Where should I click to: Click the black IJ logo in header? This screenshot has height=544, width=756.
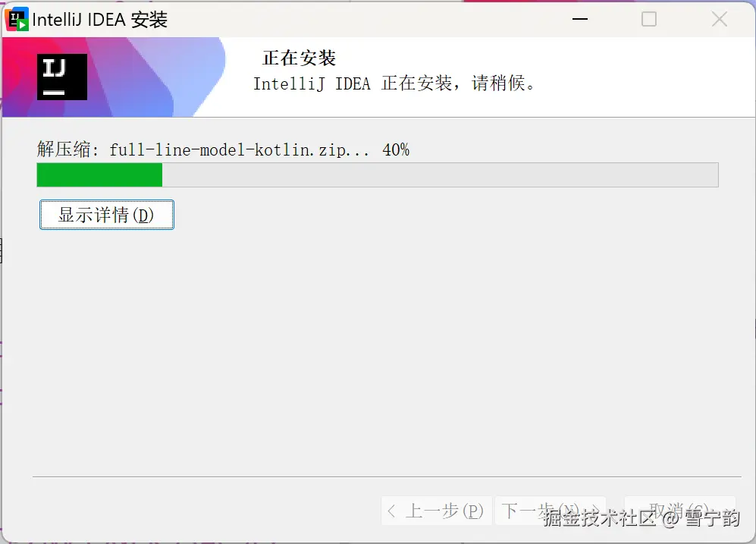pos(62,77)
